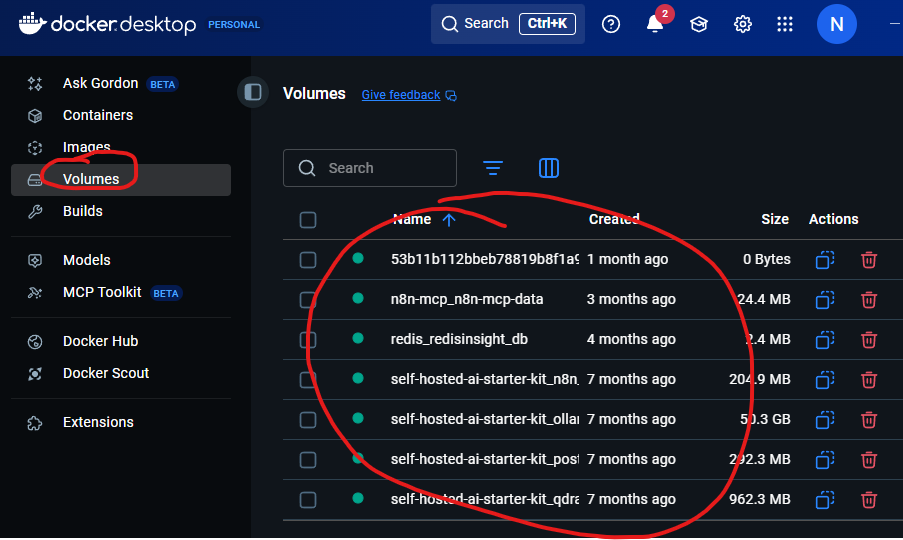Viewport: 903px width, 540px height.
Task: Click Containers cube icon
Action: [x=35, y=116]
